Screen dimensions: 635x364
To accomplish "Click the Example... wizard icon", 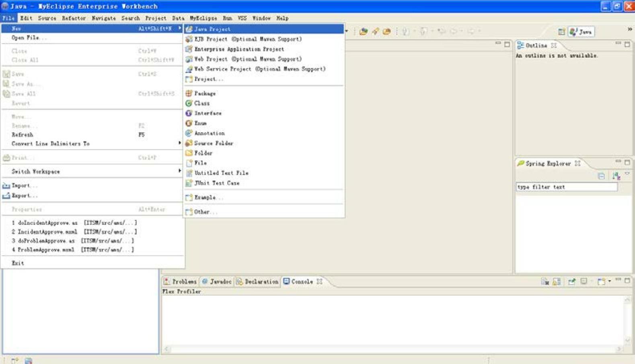I will point(189,198).
